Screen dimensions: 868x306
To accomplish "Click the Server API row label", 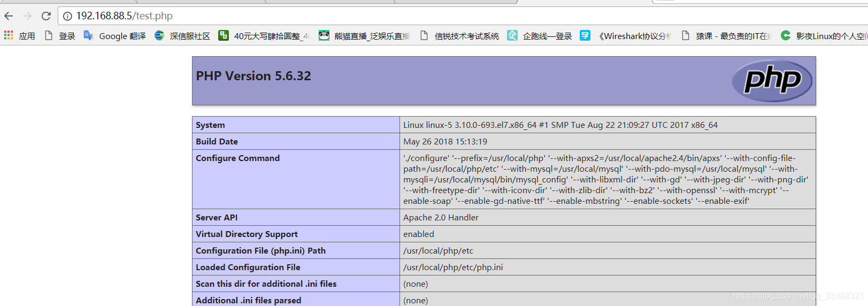I will point(217,217).
